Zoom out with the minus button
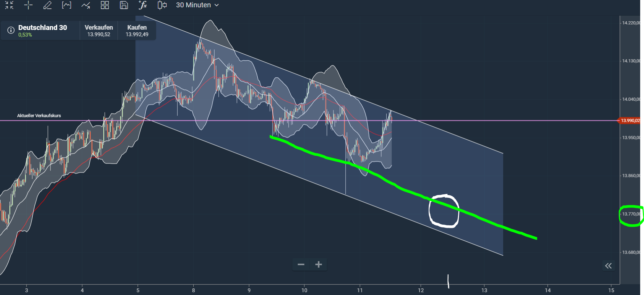644x295 pixels. 301,265
